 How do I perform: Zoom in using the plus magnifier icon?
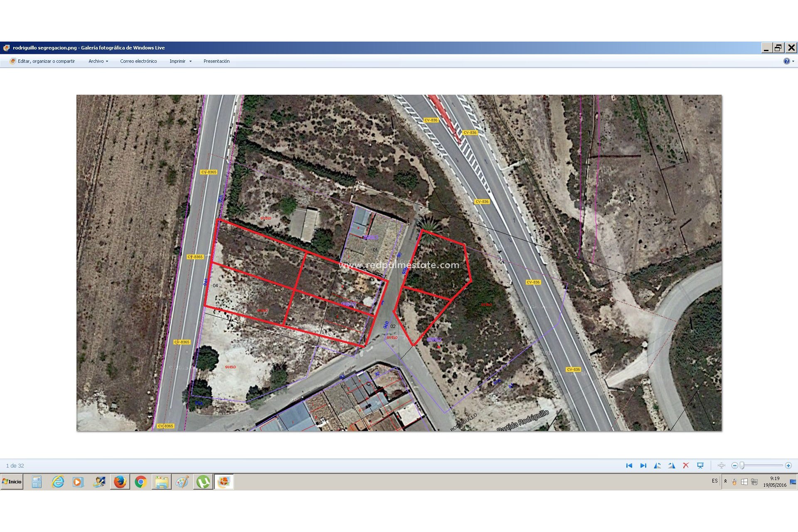click(788, 465)
